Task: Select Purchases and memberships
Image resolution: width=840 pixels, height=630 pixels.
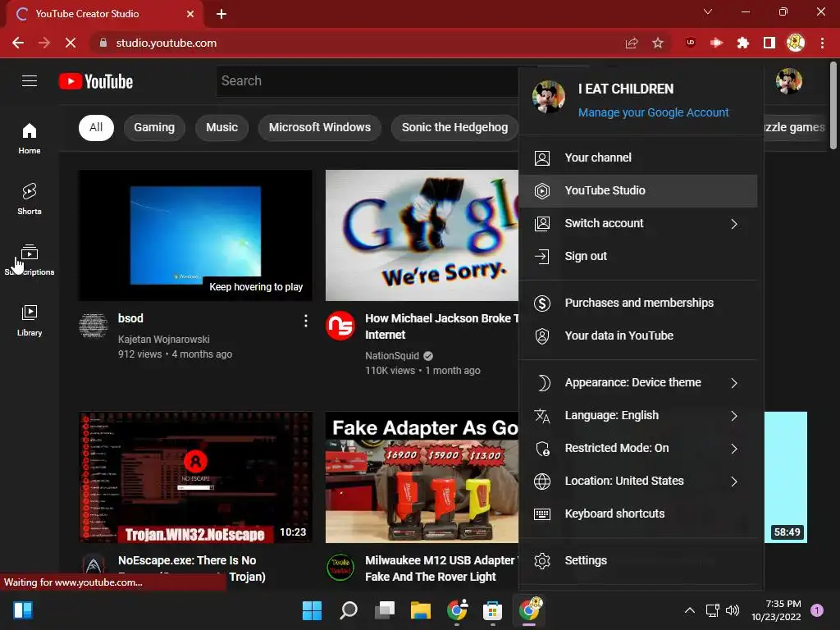Action: 638,304
